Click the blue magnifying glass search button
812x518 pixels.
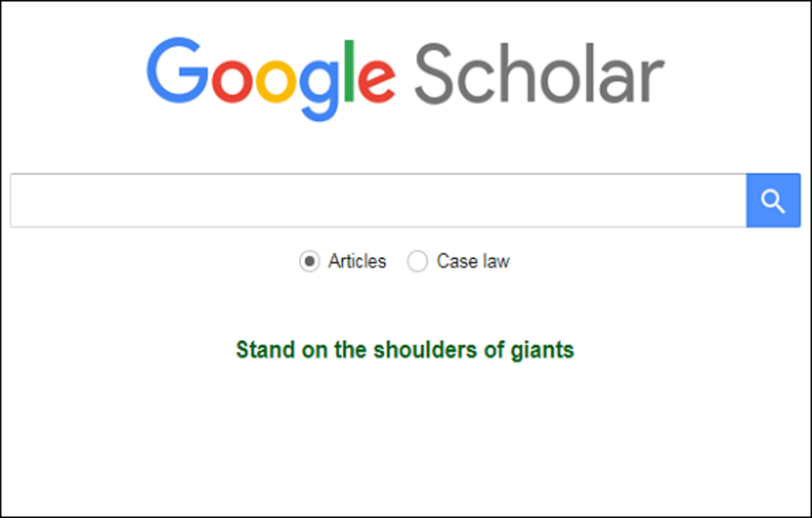tap(773, 200)
